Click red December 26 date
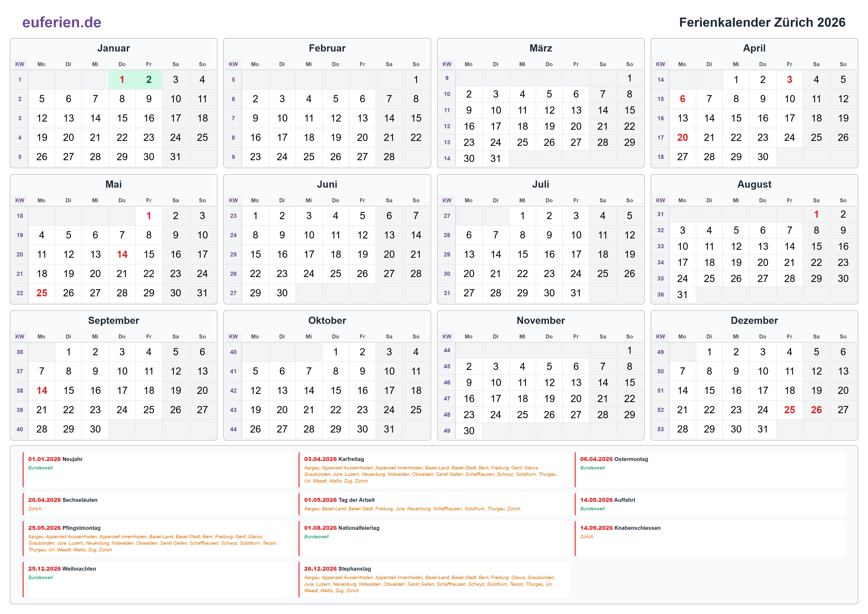868x614 pixels. [x=816, y=410]
